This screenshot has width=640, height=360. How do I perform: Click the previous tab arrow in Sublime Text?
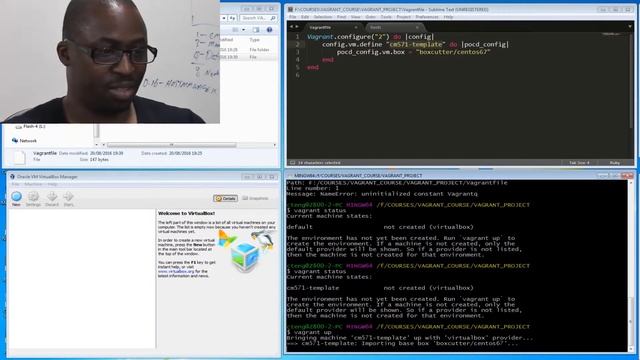point(291,27)
